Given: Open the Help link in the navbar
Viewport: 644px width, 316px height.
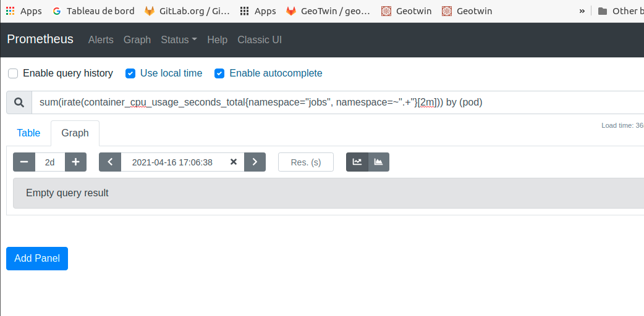Looking at the screenshot, I should click(x=218, y=39).
